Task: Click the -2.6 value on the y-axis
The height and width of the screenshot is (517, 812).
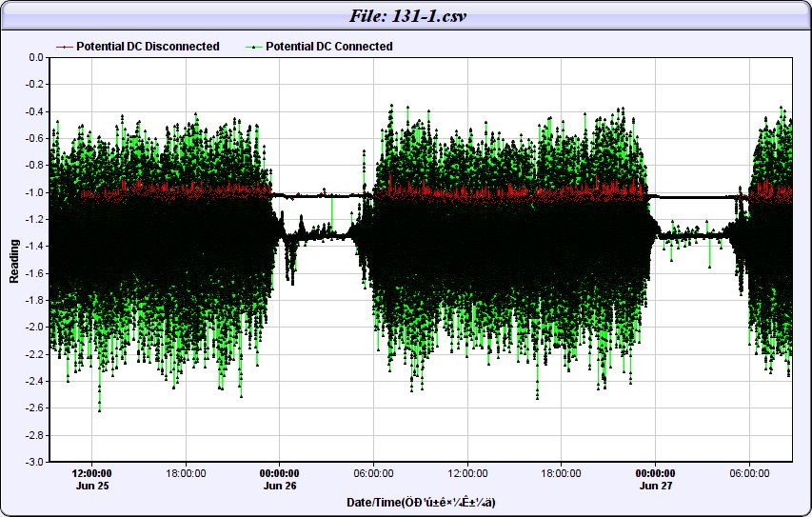Action: click(x=34, y=408)
